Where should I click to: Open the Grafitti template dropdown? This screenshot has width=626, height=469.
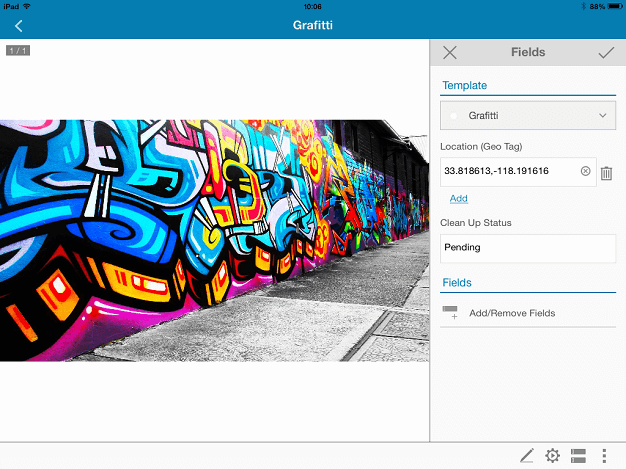tap(528, 115)
